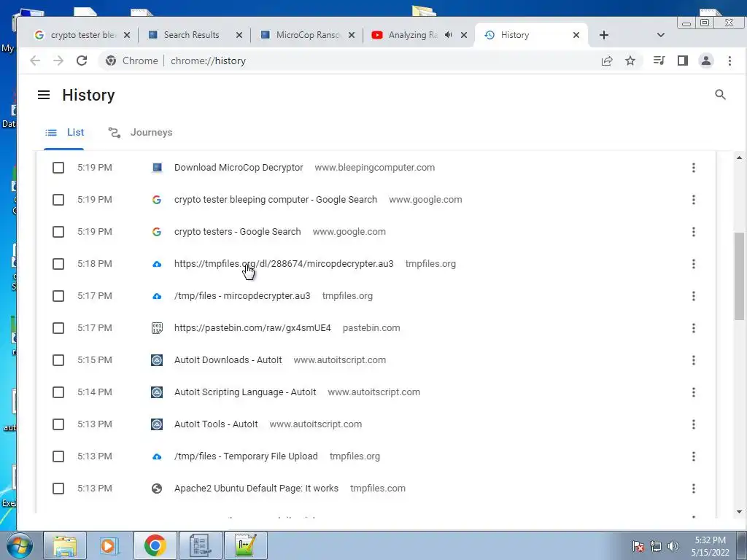Open Windows Explorer from the taskbar

point(65,545)
